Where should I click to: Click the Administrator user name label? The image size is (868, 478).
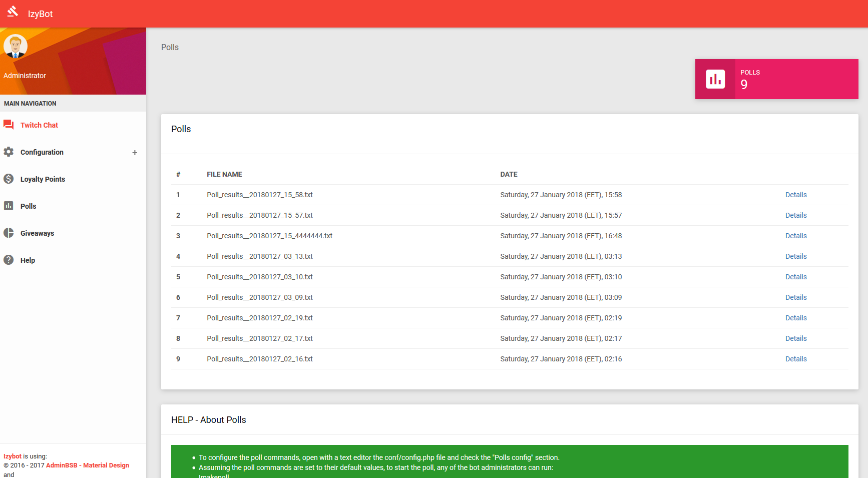click(25, 76)
